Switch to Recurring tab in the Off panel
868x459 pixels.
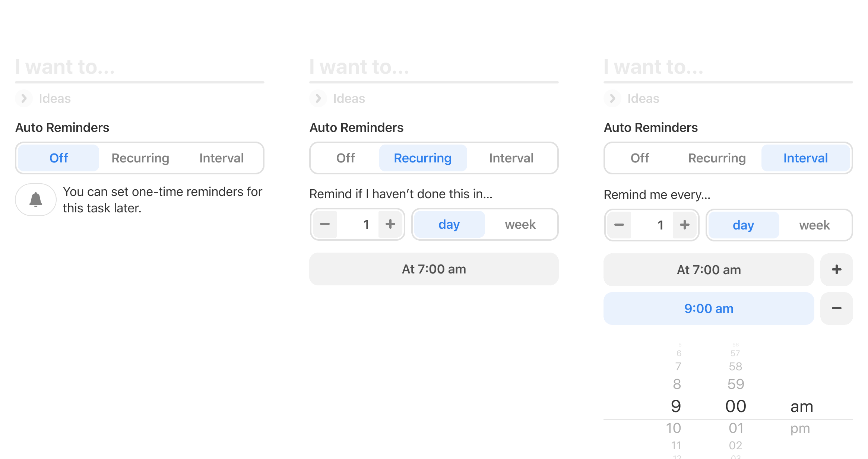pyautogui.click(x=140, y=158)
